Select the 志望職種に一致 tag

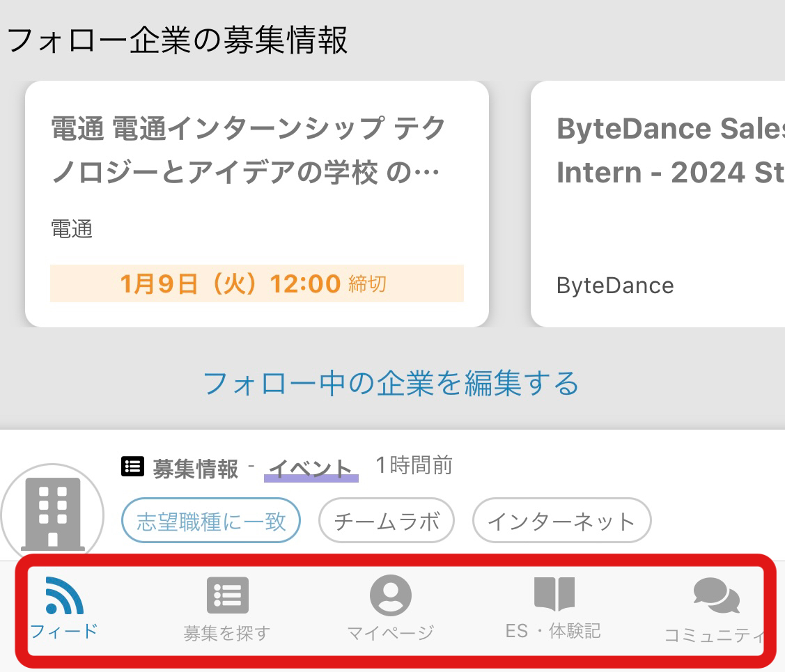(211, 520)
